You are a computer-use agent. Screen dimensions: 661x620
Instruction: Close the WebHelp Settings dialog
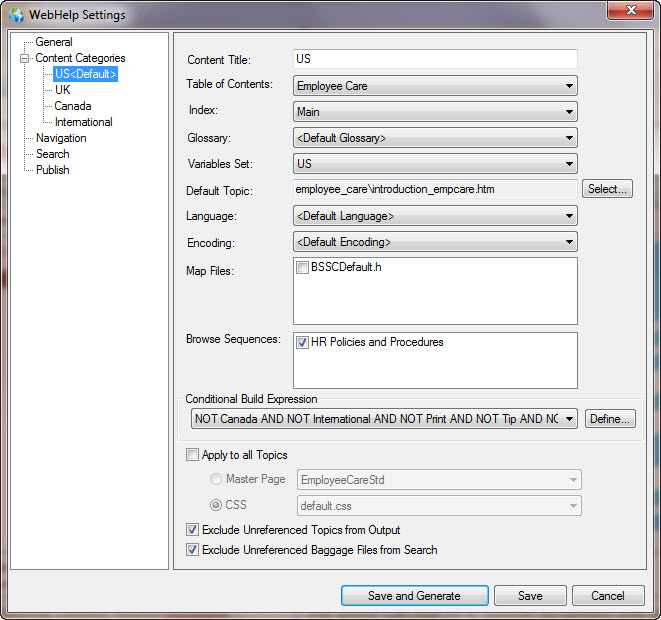(x=628, y=12)
